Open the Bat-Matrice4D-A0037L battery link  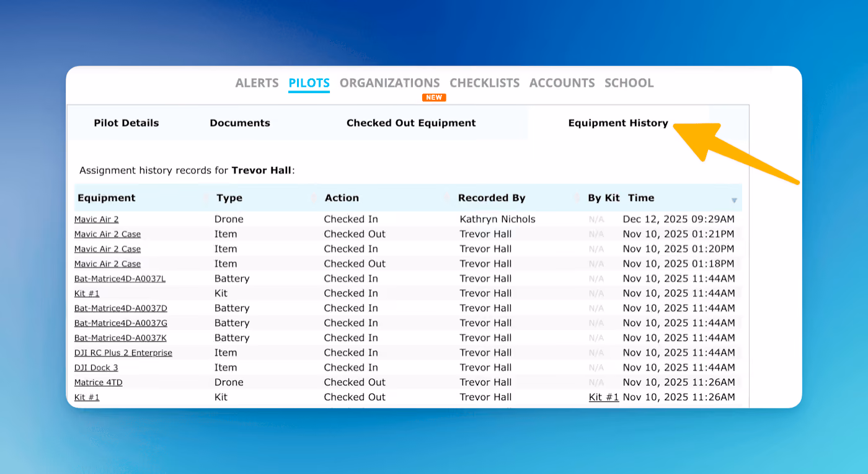click(120, 279)
